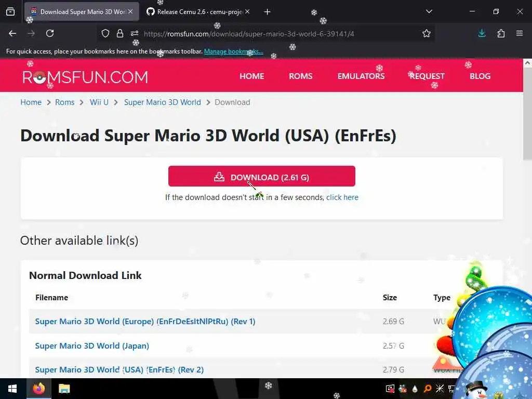Bookmark this page with the star
Viewport: 532px width, 399px height.
point(427,33)
